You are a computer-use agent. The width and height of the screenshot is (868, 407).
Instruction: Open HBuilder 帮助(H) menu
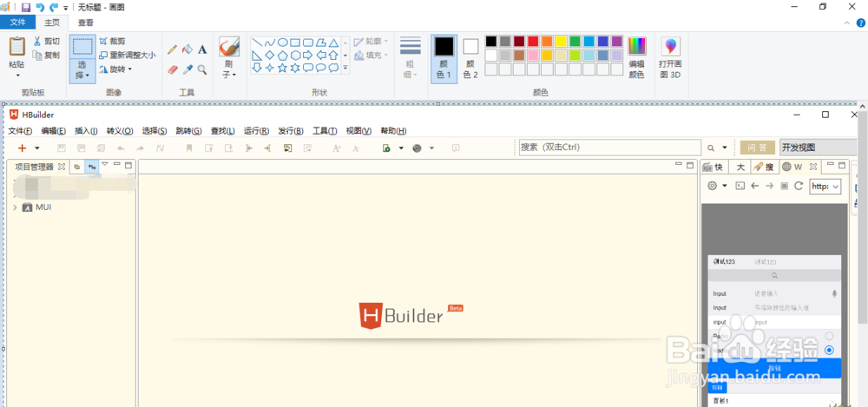click(393, 131)
